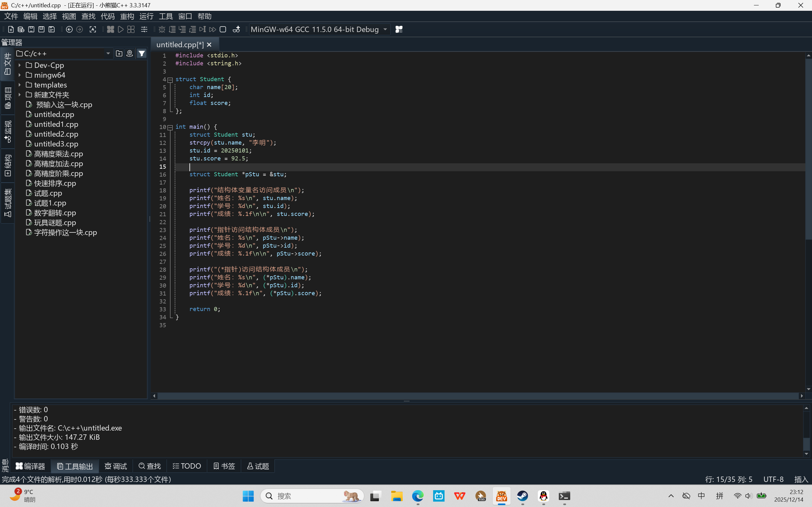The height and width of the screenshot is (507, 812).
Task: Click the navigate Back arrow icon
Action: (69, 29)
